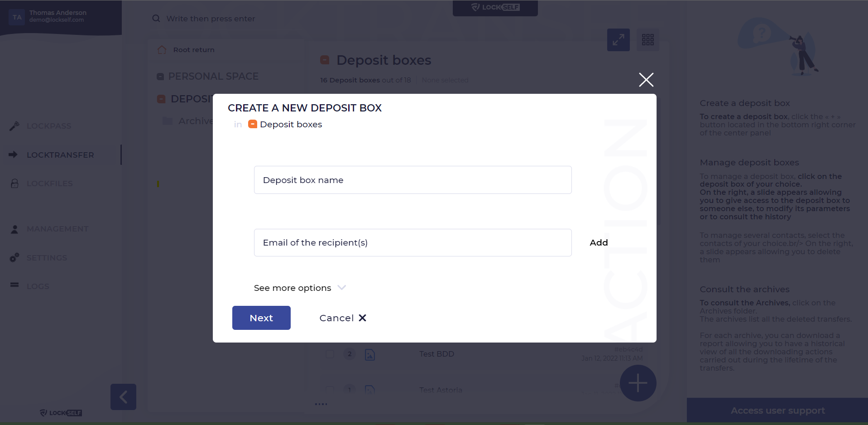
Task: Expand See more options chevron
Action: point(342,288)
